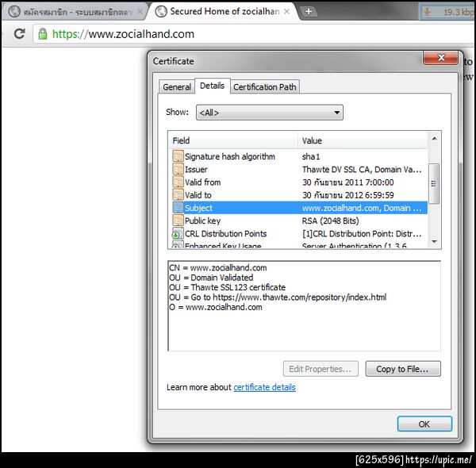Click the OU = Thawte SSL123 certificate line
The image size is (476, 468).
pos(228,287)
